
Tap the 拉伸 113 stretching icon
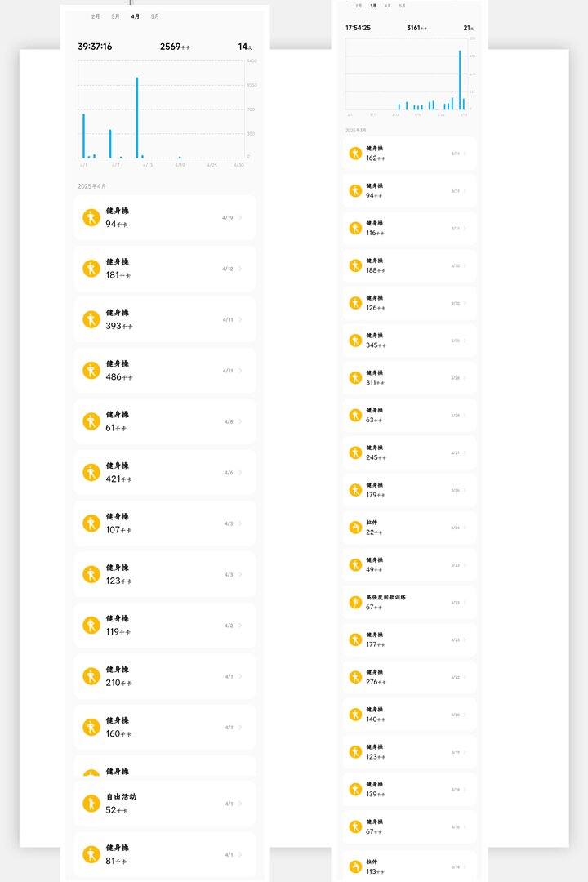tap(355, 866)
